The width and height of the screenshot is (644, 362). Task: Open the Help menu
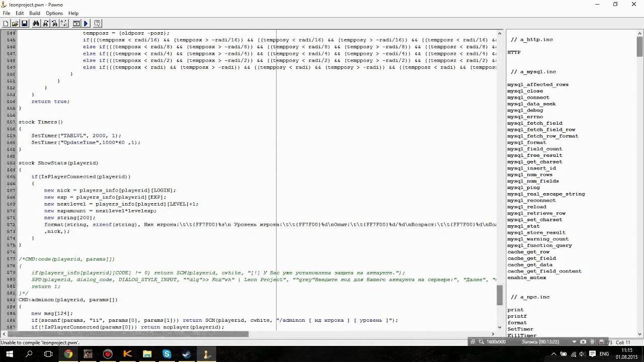pos(73,13)
